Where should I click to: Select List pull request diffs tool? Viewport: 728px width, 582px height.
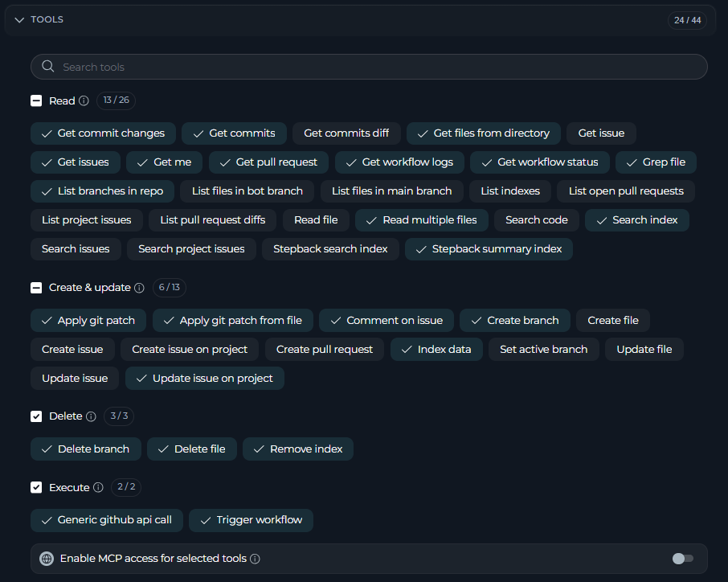tap(213, 220)
